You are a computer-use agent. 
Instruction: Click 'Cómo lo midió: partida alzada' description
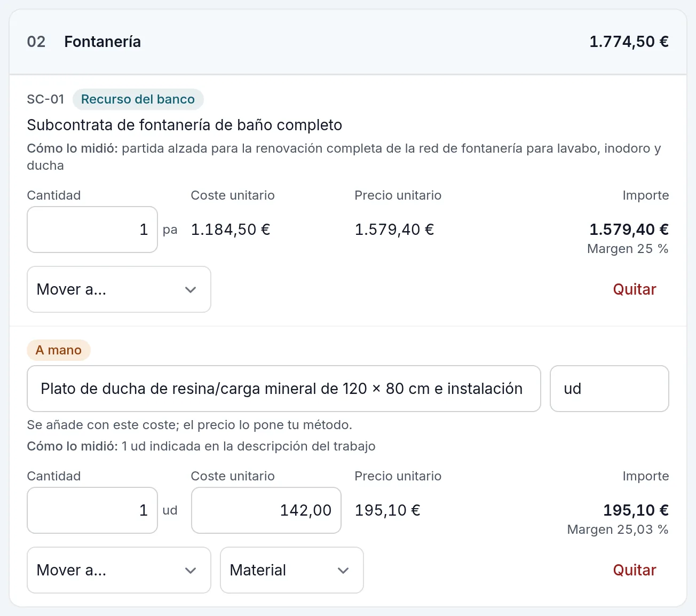tap(344, 157)
